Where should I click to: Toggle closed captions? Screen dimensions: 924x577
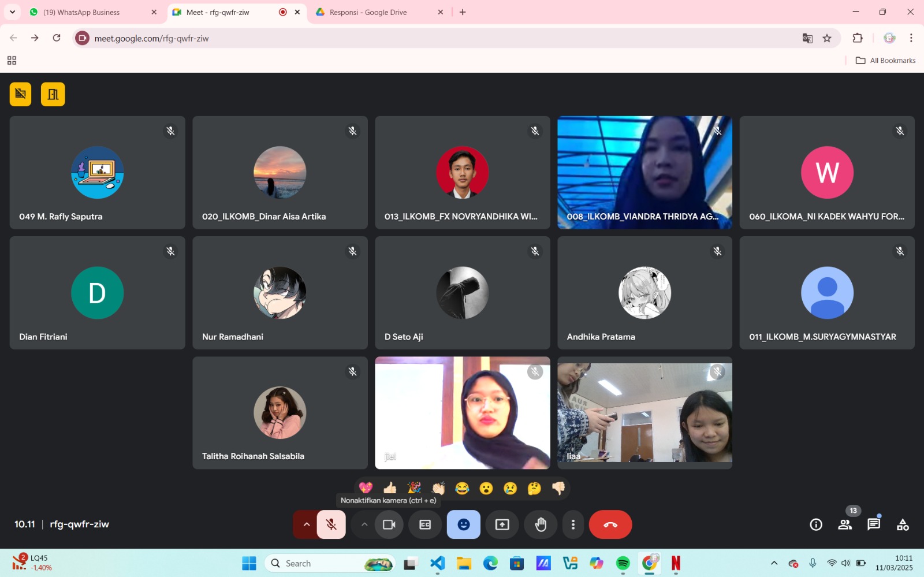pos(425,524)
